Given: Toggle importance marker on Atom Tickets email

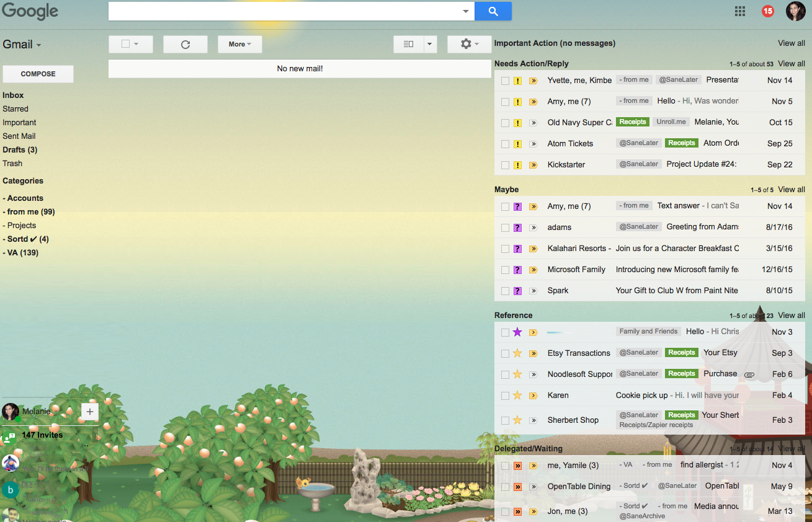Looking at the screenshot, I should (x=533, y=144).
